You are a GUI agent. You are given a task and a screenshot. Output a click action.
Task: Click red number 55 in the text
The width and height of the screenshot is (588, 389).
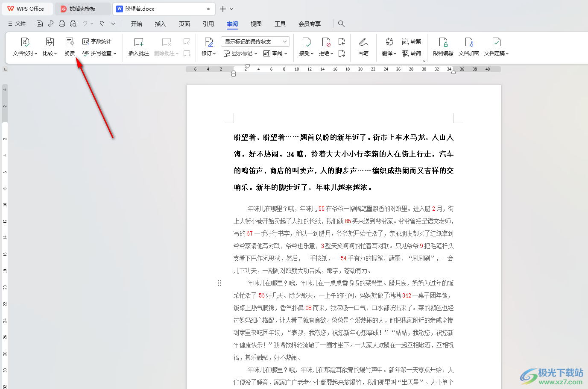coord(322,209)
